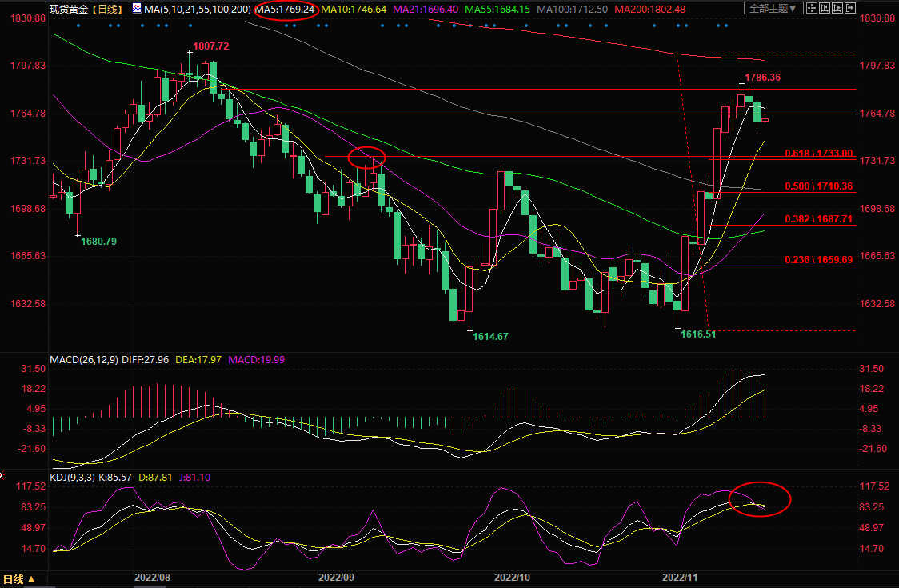Click the jump-to-latest arrow icon
The width and height of the screenshot is (899, 588).
pos(850,8)
